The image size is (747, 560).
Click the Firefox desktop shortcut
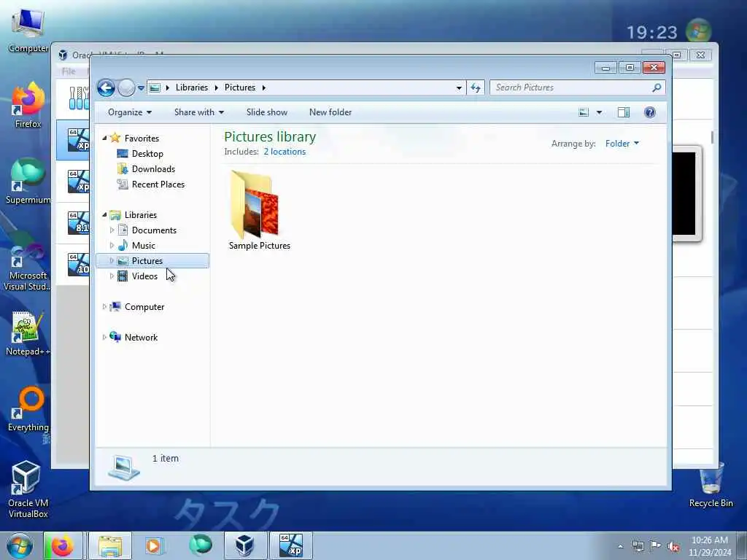click(28, 105)
